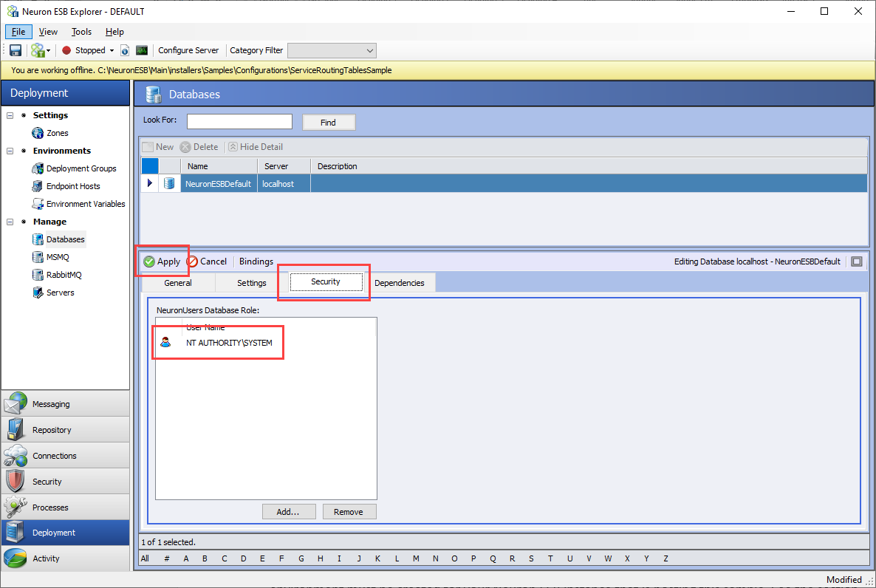The height and width of the screenshot is (588, 876).
Task: Collapse the Manage tree node
Action: [x=10, y=222]
